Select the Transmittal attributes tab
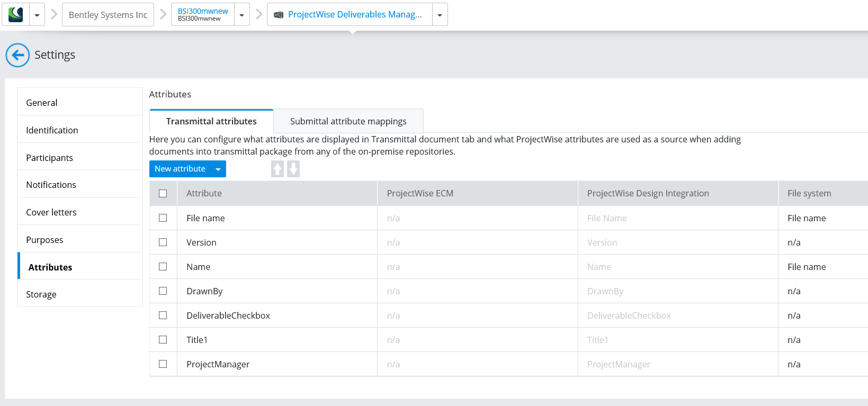The width and height of the screenshot is (868, 406). coord(211,121)
